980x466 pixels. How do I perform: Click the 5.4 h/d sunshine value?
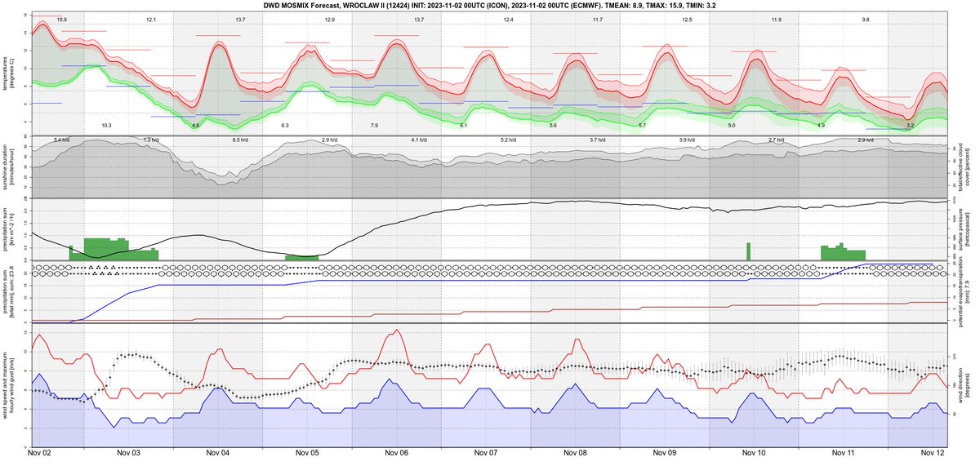pos(62,140)
